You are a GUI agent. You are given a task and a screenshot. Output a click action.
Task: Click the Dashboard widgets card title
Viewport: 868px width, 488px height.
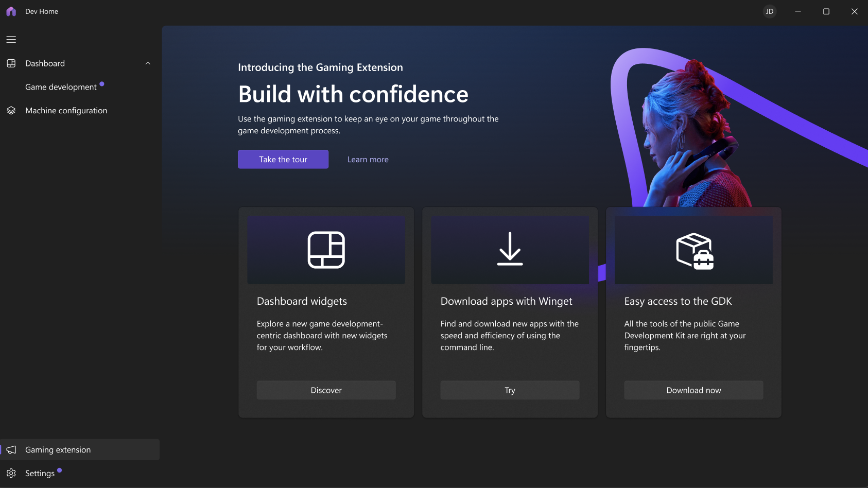pyautogui.click(x=302, y=302)
